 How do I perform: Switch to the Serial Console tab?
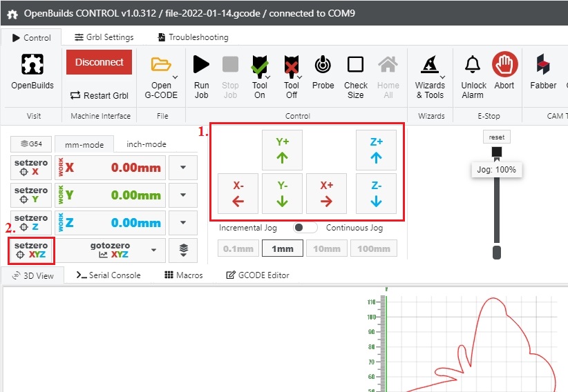(108, 275)
